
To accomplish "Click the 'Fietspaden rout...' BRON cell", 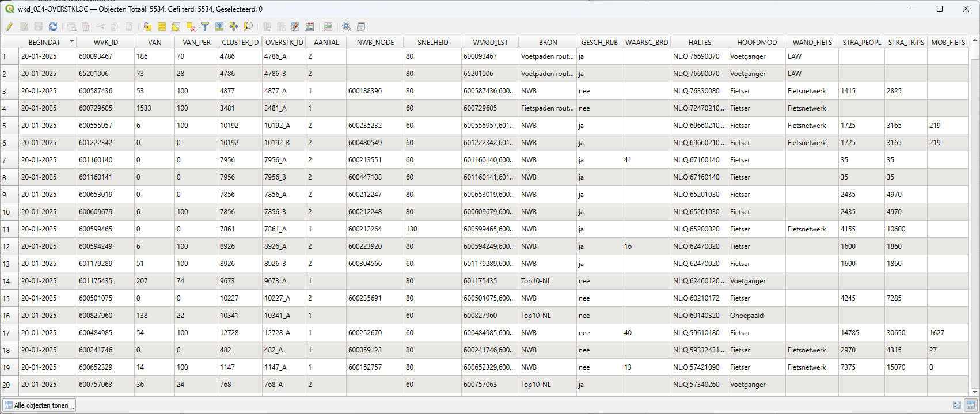I will click(x=548, y=108).
